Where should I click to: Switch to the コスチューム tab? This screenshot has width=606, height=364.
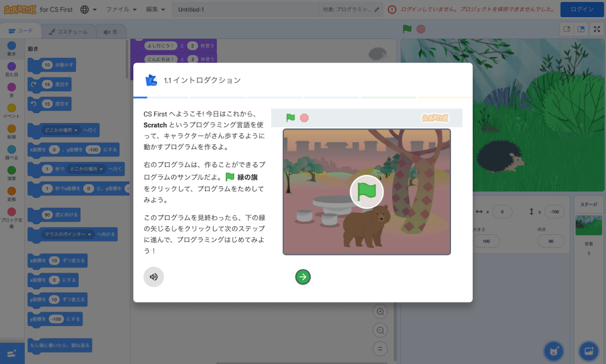tap(68, 31)
